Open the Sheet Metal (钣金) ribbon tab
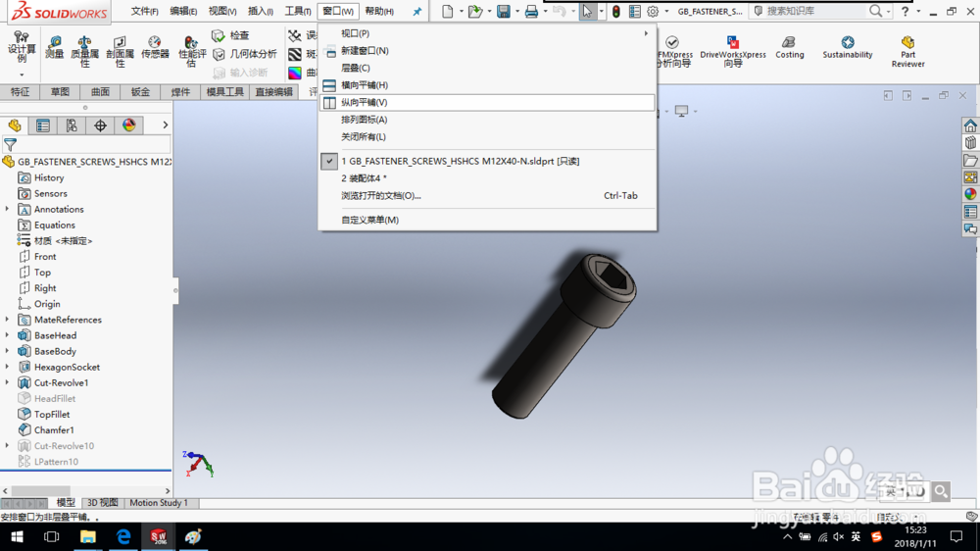The image size is (980, 551). pyautogui.click(x=140, y=92)
